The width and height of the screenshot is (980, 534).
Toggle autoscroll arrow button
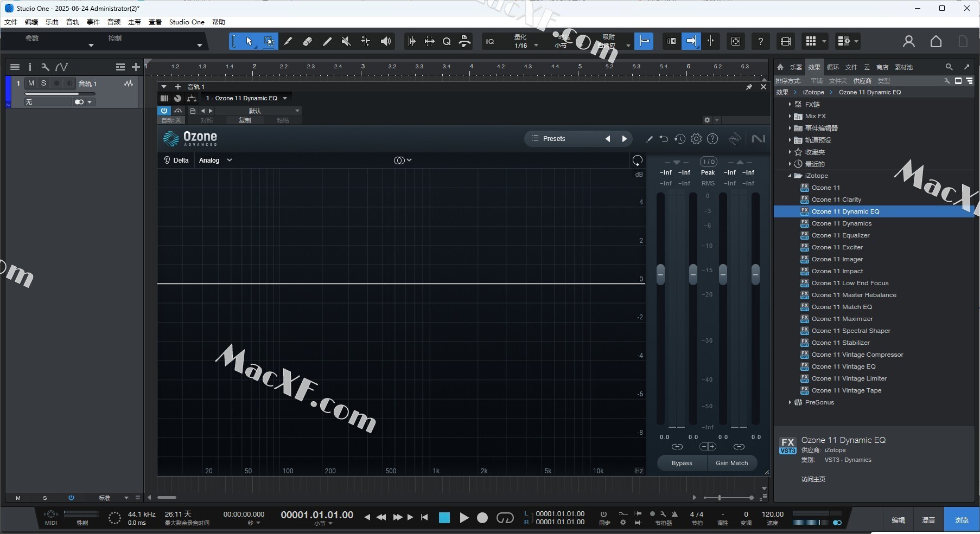click(x=691, y=41)
